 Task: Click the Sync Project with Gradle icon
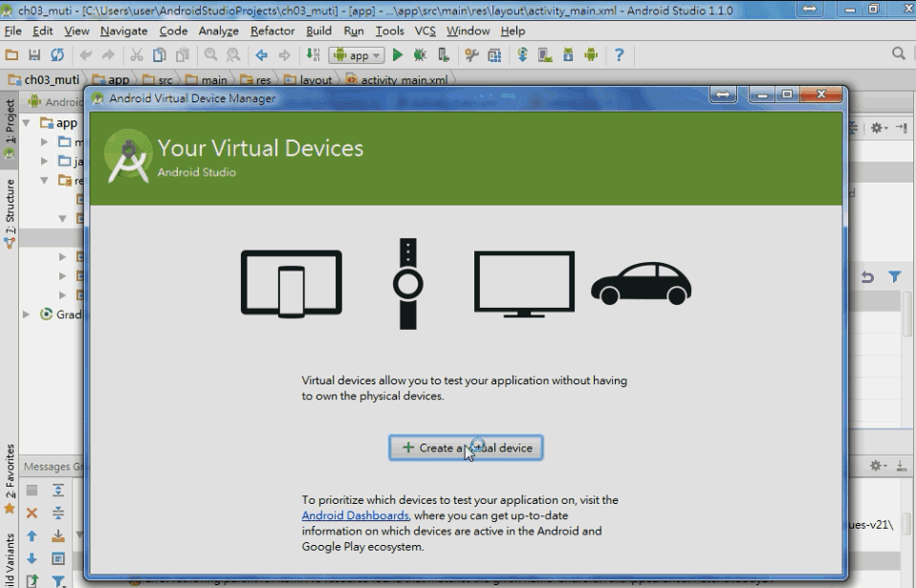522,54
